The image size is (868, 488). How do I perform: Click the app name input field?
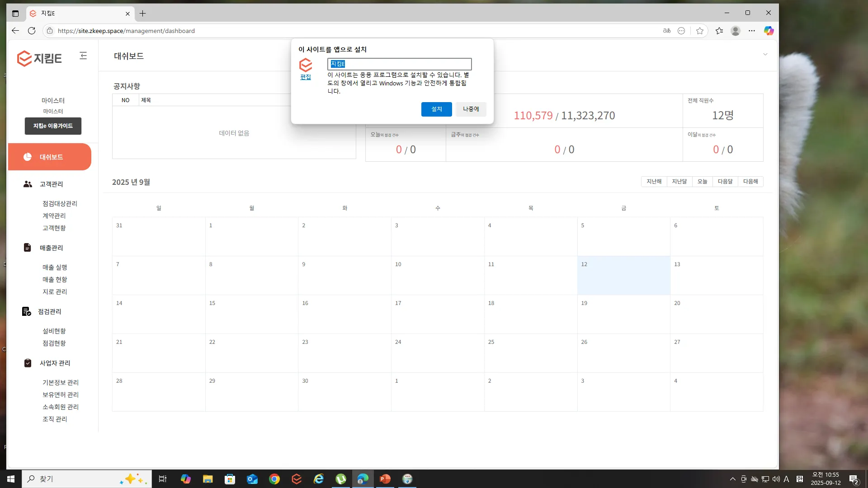coord(399,64)
